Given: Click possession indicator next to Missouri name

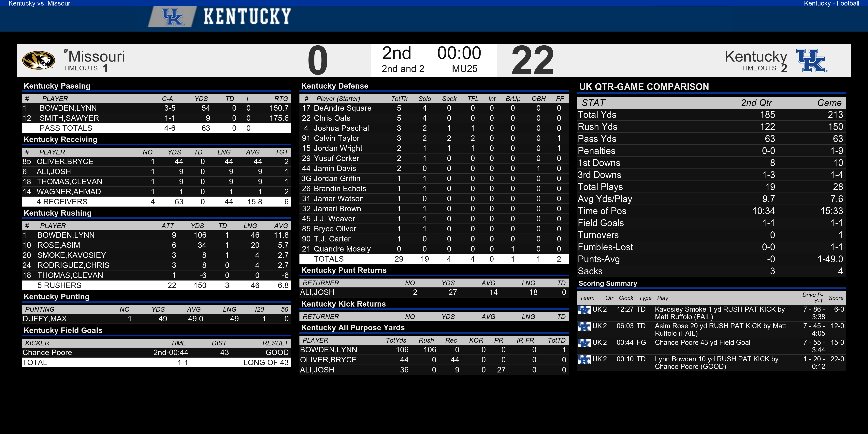Looking at the screenshot, I should [66, 51].
